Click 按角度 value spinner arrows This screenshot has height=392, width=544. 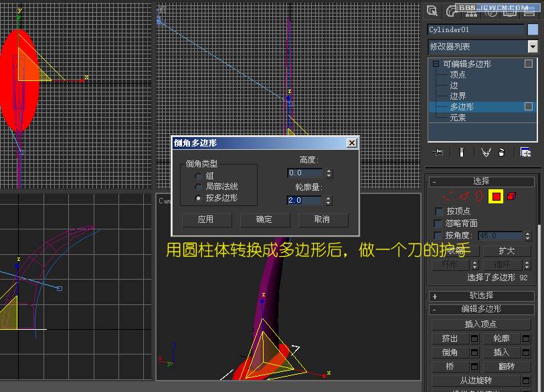tap(527, 236)
